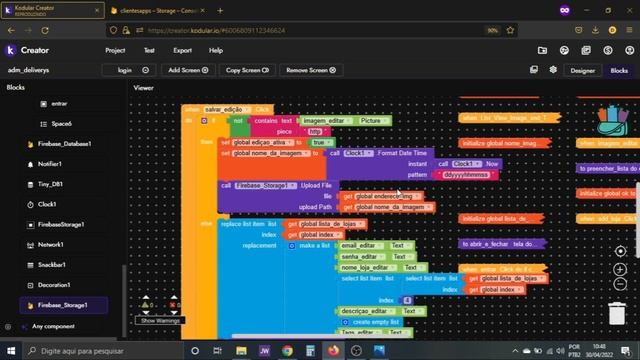Click the Add Screen button
The height and width of the screenshot is (360, 640).
pyautogui.click(x=188, y=70)
